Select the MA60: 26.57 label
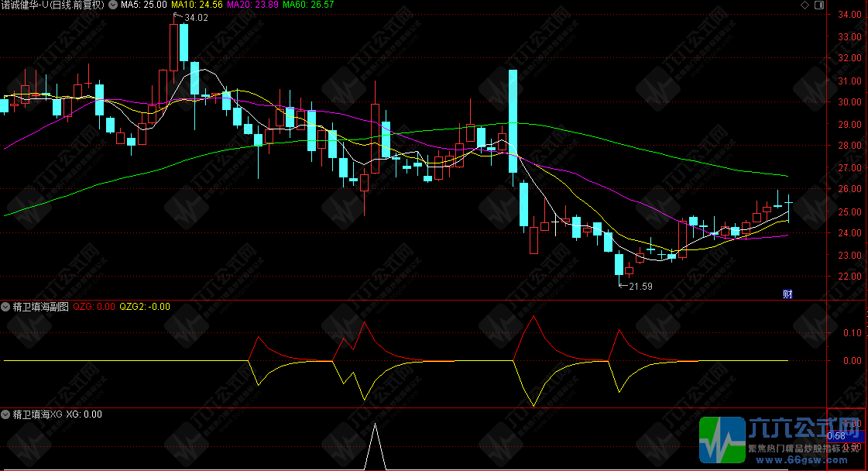The height and width of the screenshot is (471, 868). click(308, 5)
